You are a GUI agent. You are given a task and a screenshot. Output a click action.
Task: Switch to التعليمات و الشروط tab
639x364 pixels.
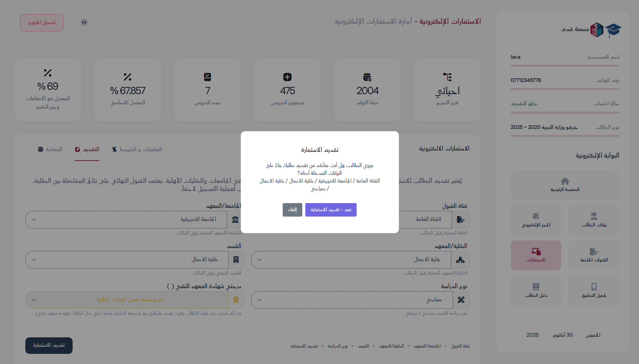tap(137, 149)
